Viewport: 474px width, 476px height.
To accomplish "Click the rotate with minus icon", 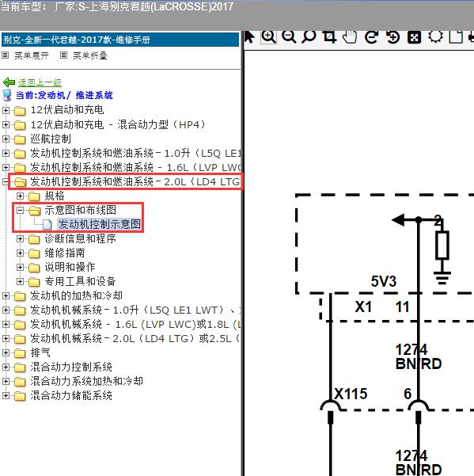I will click(x=371, y=37).
